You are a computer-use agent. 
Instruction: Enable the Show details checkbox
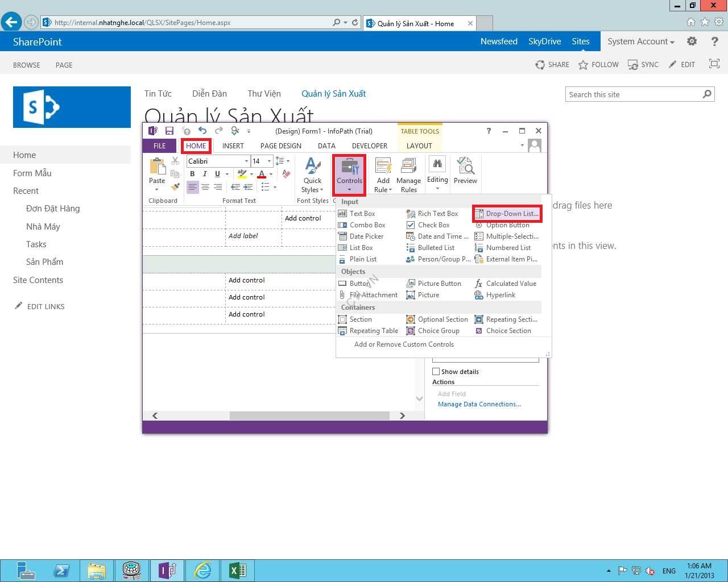point(436,372)
